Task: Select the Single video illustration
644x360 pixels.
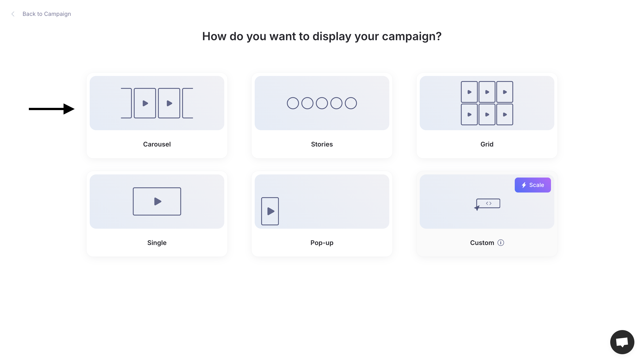Action: (x=157, y=201)
